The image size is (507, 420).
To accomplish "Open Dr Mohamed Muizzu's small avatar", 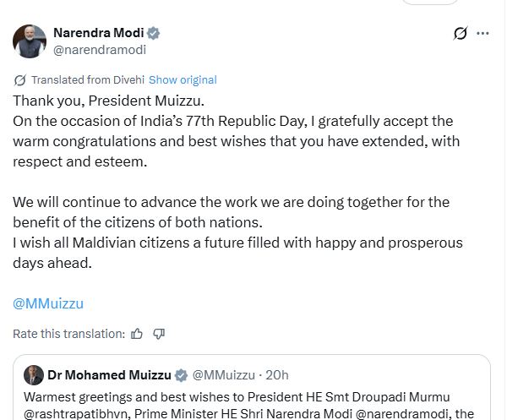I will pyautogui.click(x=34, y=375).
